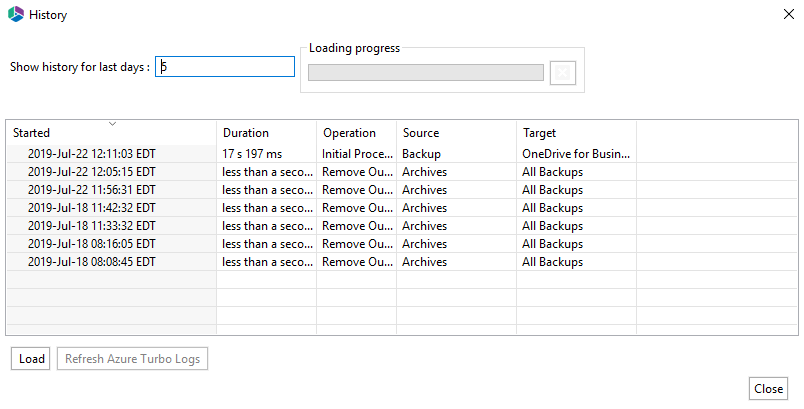Viewport: 804px width, 409px height.
Task: Select the 2019-Jul-22 12:05:15 EDT entry
Action: pyautogui.click(x=92, y=172)
